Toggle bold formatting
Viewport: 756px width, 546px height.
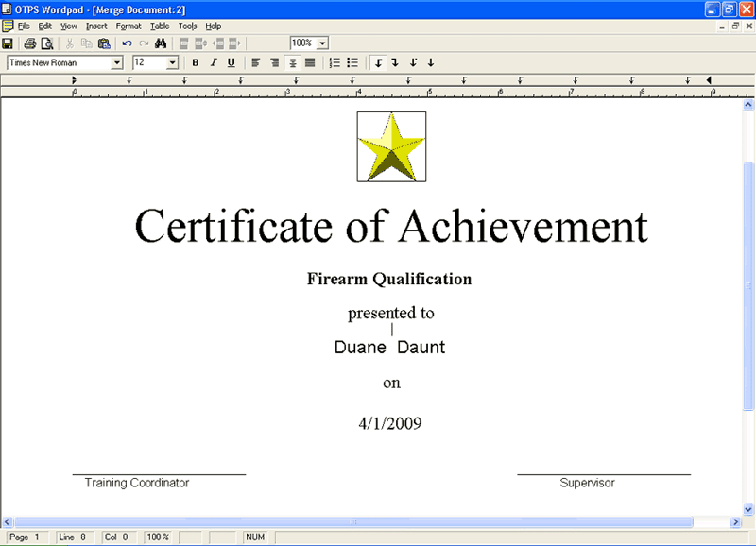point(195,62)
